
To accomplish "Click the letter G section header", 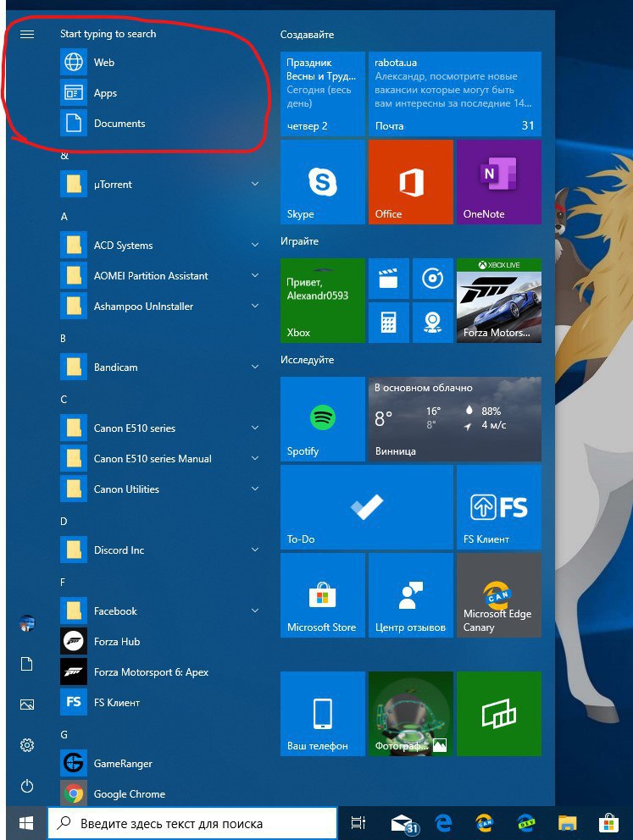I will 64,734.
